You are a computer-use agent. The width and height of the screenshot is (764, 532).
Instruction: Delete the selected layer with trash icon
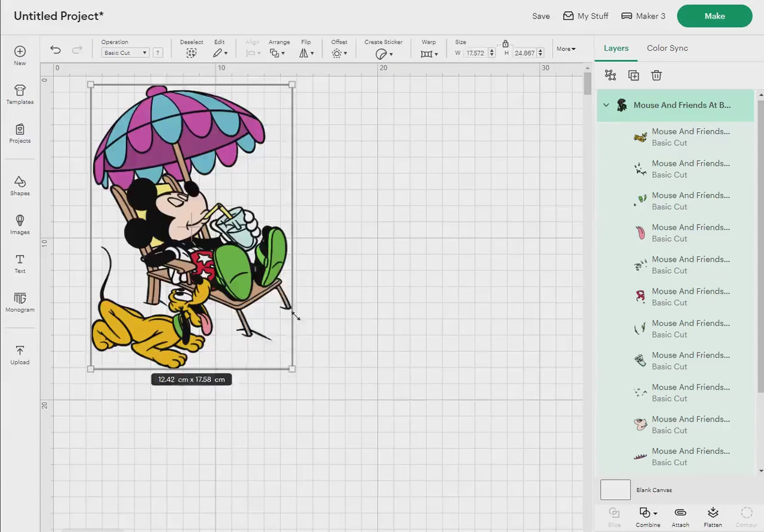(x=657, y=75)
